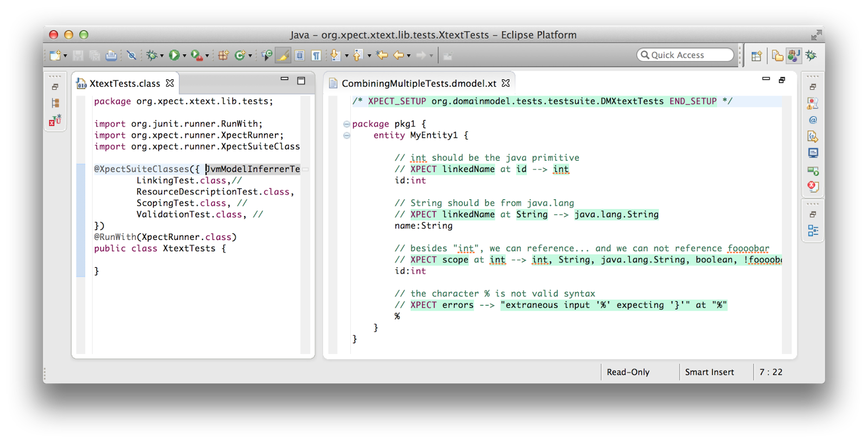Close the XtextTests.class tab
Viewport: 868px width, 443px height.
pyautogui.click(x=170, y=83)
